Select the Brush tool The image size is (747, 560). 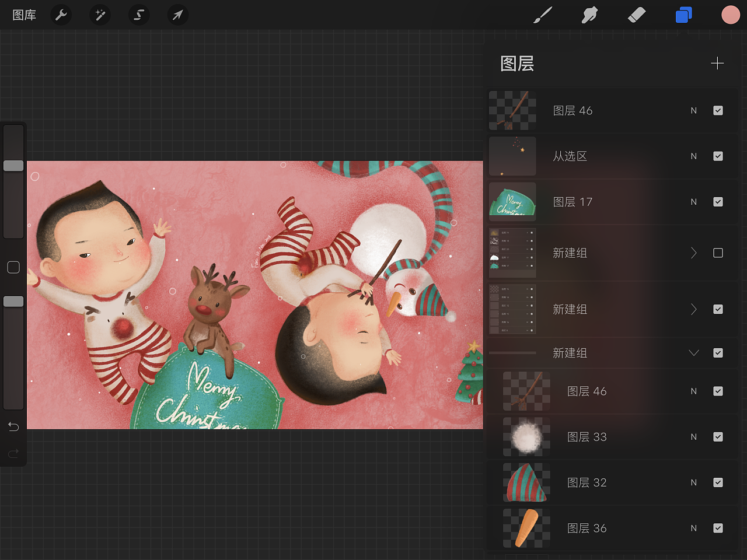click(x=543, y=15)
